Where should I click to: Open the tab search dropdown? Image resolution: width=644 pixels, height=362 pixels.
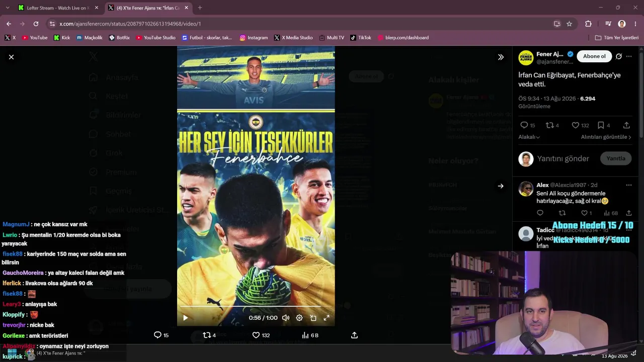tap(7, 8)
